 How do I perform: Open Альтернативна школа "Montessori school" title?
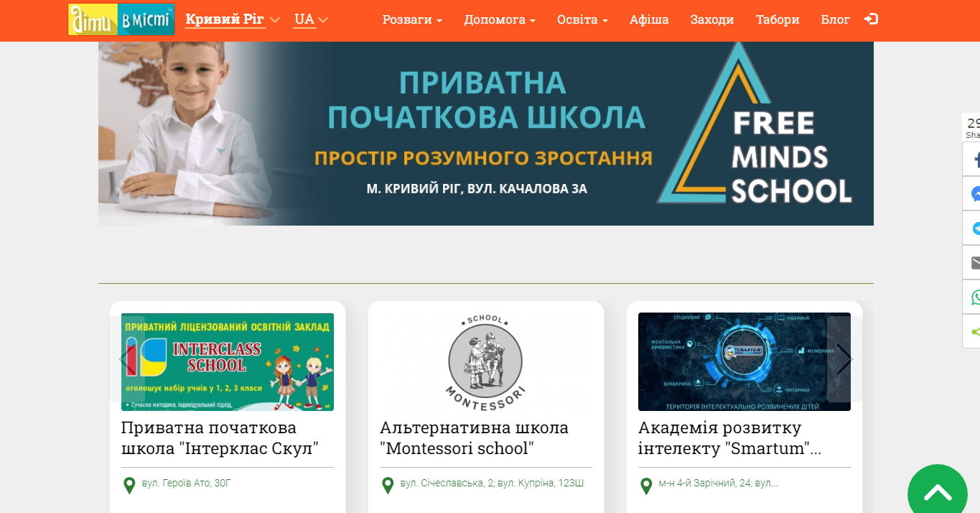(474, 438)
